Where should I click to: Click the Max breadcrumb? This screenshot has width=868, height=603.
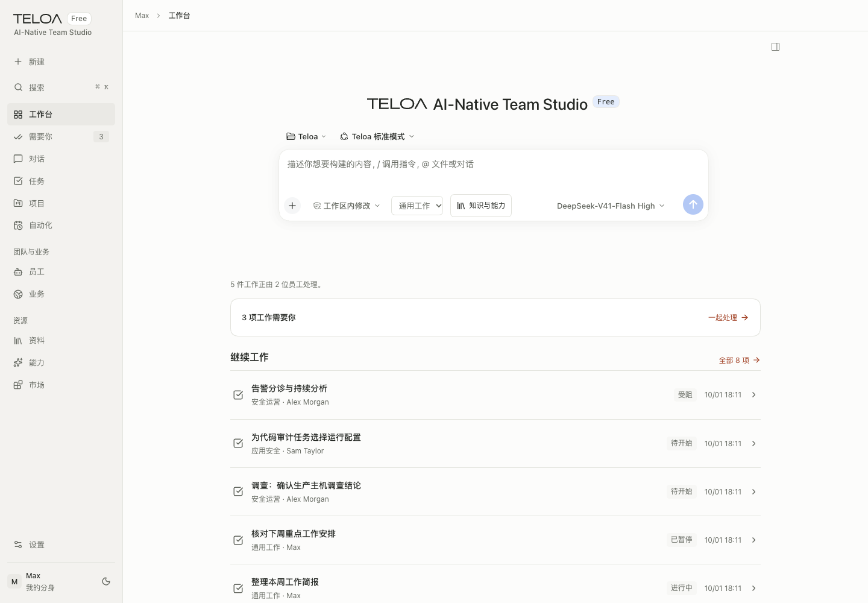[x=142, y=16]
